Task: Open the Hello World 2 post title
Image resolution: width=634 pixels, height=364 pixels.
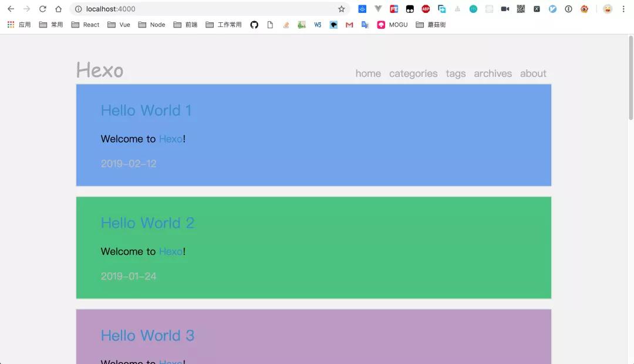Action: [147, 223]
